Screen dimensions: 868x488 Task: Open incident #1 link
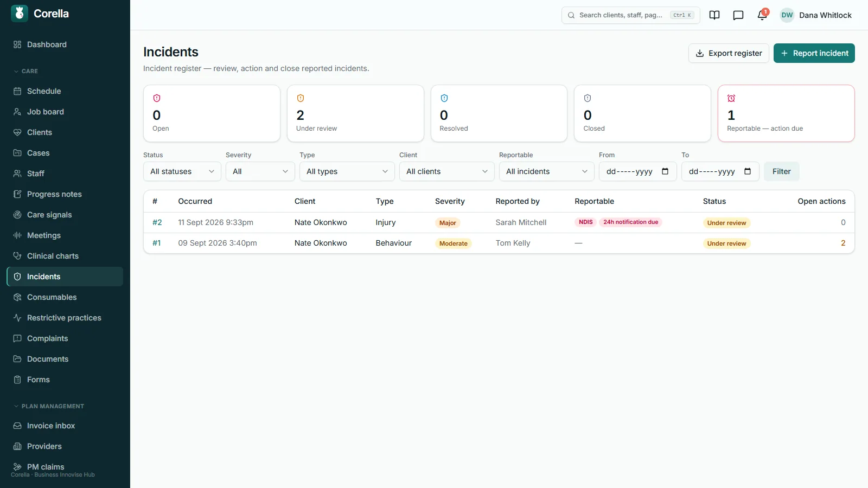[157, 243]
